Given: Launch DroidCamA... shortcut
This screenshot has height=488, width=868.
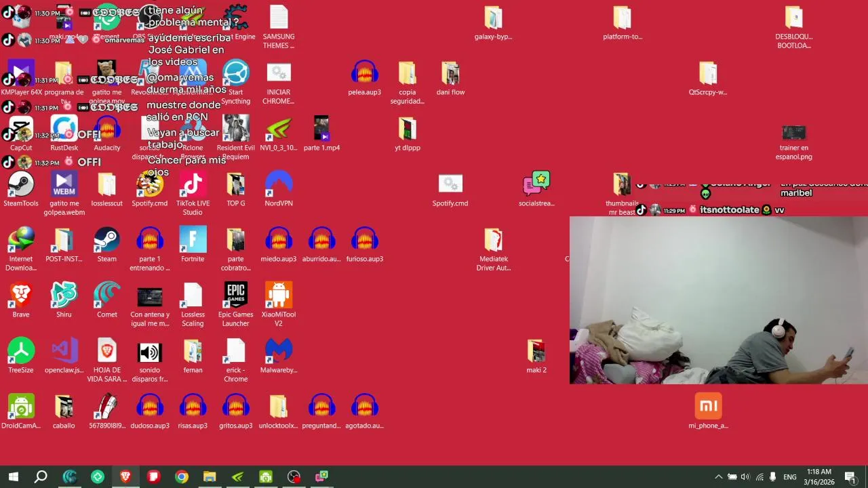Looking at the screenshot, I should point(21,412).
